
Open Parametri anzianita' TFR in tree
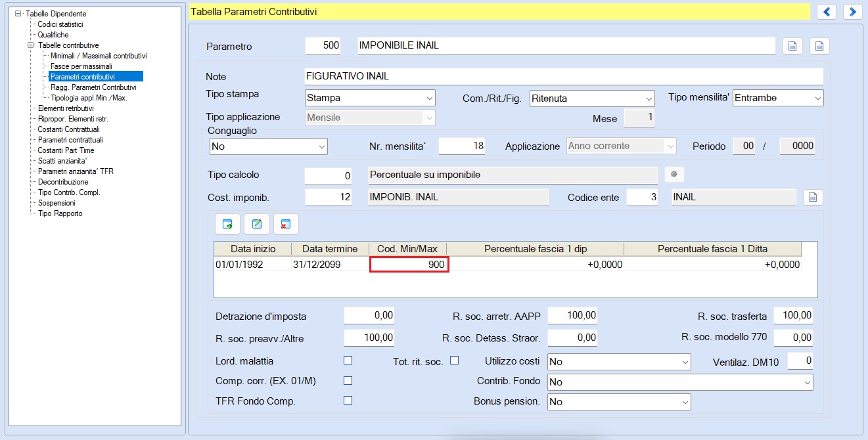pos(76,171)
